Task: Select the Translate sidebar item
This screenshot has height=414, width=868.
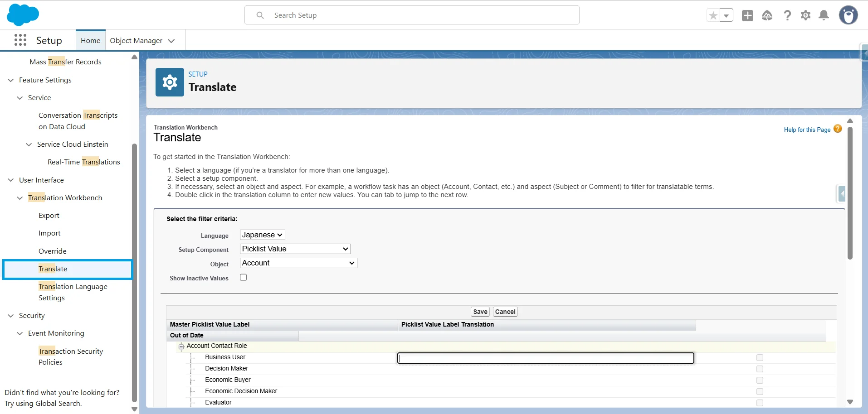Action: click(68, 269)
